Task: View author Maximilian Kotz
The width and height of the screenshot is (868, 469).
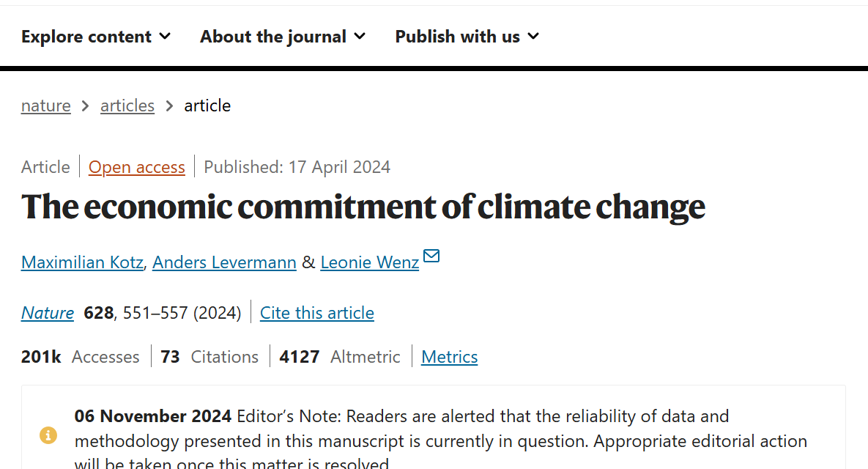Action: point(82,262)
